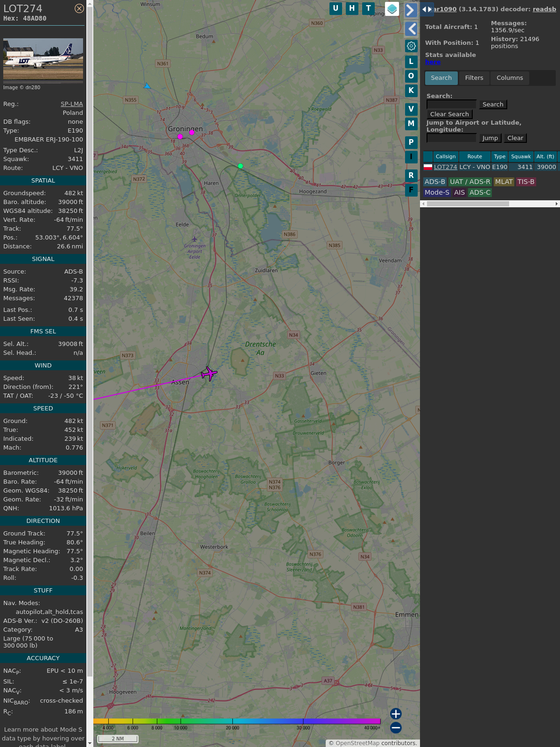
Task: Zoom in with the plus icon
Action: point(396,714)
